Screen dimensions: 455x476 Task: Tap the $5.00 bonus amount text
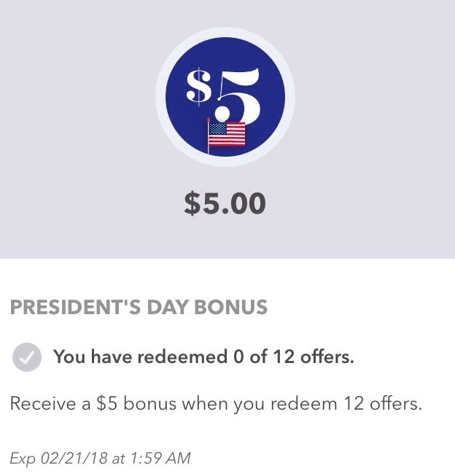click(225, 203)
